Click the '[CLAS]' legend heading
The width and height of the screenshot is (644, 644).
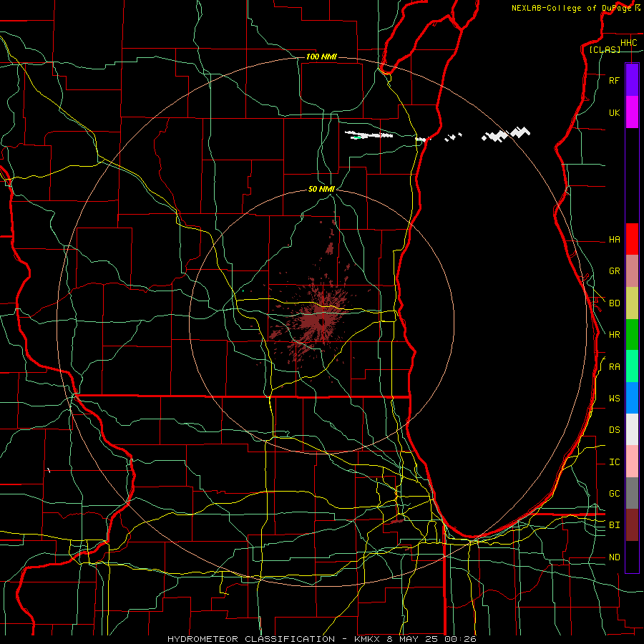pos(605,49)
